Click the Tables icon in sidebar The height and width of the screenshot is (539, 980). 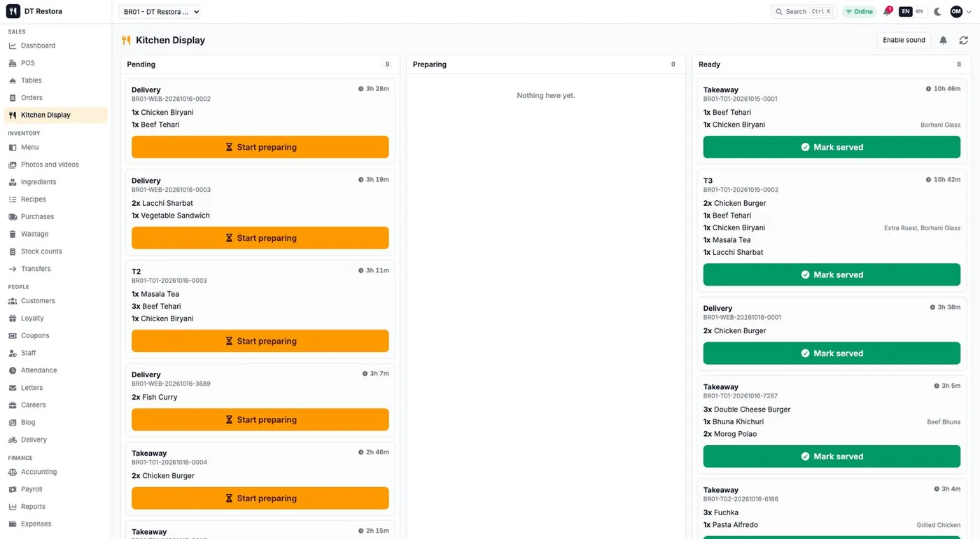[13, 80]
